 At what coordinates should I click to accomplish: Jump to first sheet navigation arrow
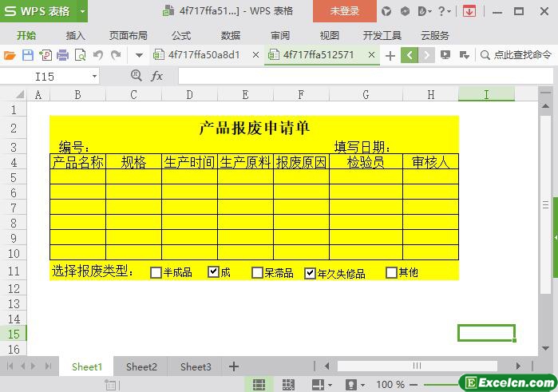(10, 366)
